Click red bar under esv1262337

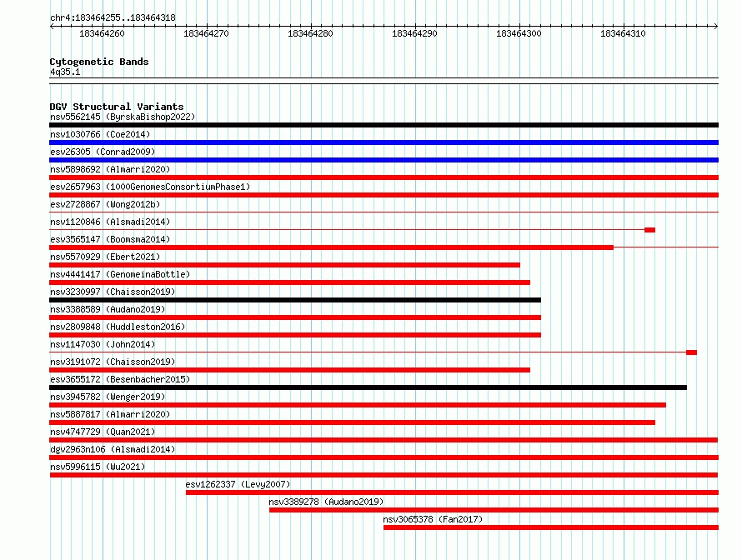click(453, 492)
